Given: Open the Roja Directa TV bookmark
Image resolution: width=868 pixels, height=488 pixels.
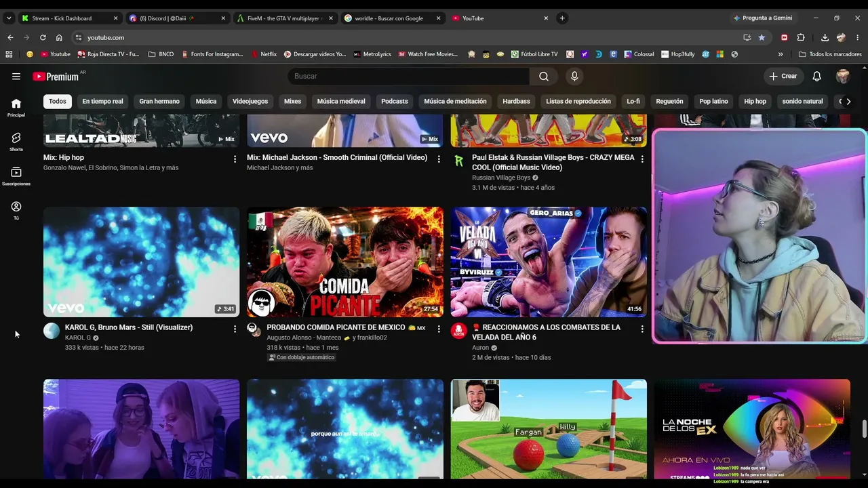Looking at the screenshot, I should 108,54.
